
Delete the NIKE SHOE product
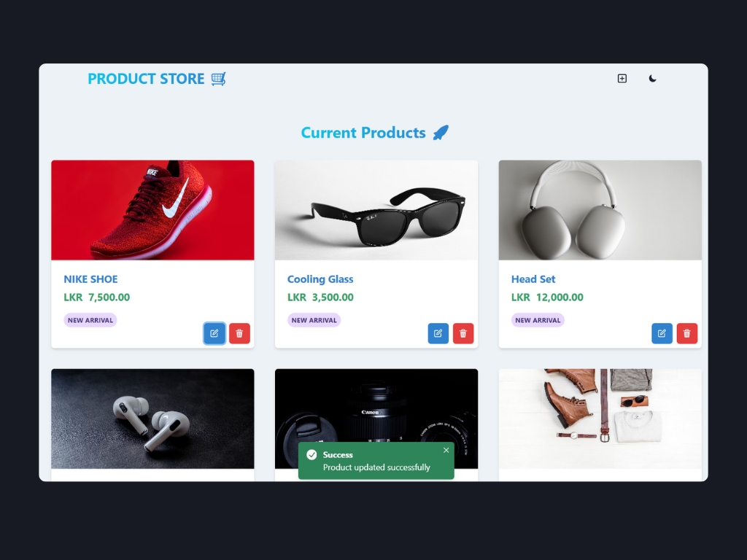(x=239, y=333)
